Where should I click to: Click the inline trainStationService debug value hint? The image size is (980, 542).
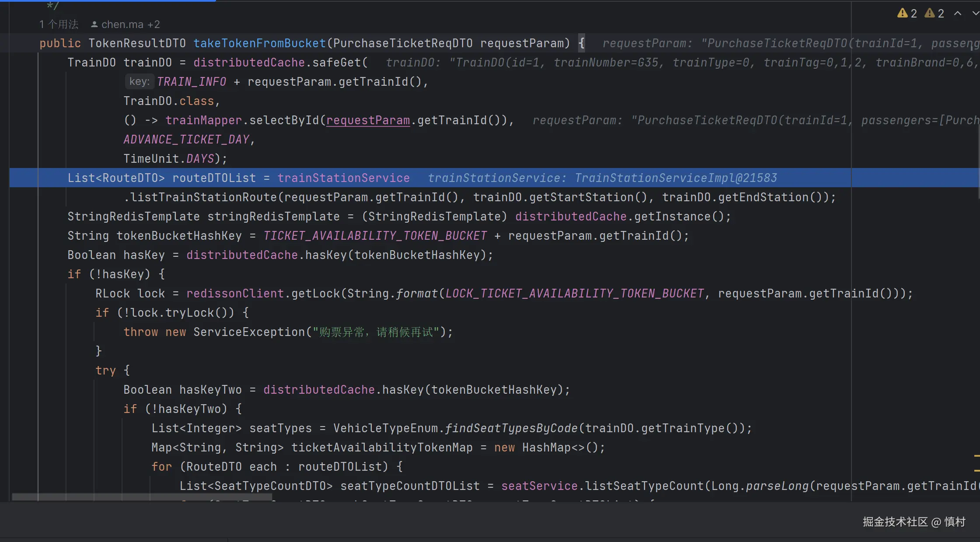[602, 178]
